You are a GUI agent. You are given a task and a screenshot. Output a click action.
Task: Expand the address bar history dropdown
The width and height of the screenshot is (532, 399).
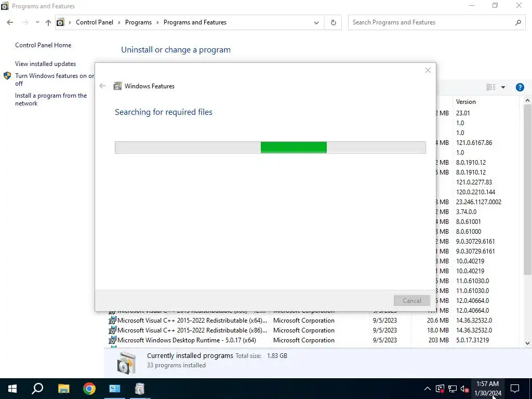click(x=316, y=23)
